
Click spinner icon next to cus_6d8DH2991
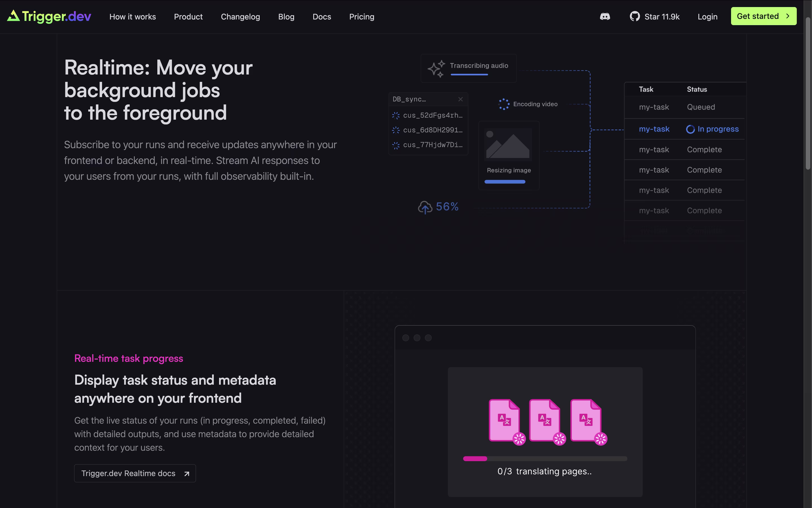click(396, 130)
